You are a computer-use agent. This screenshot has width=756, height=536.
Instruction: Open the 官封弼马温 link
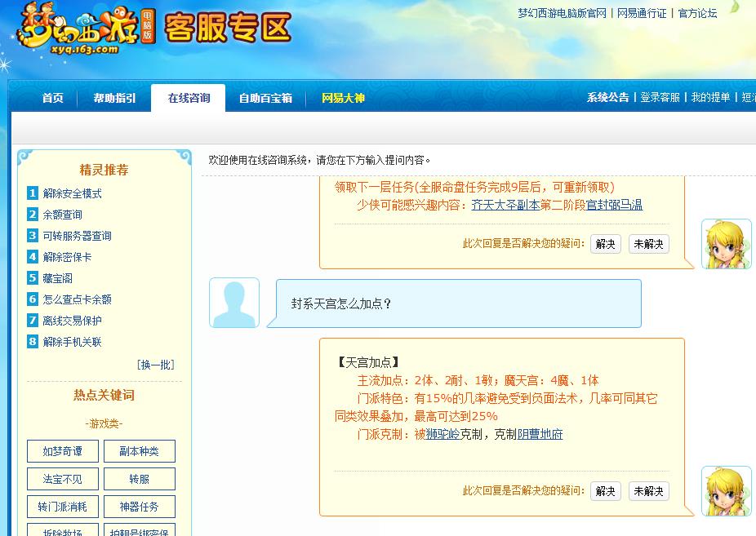tap(614, 205)
